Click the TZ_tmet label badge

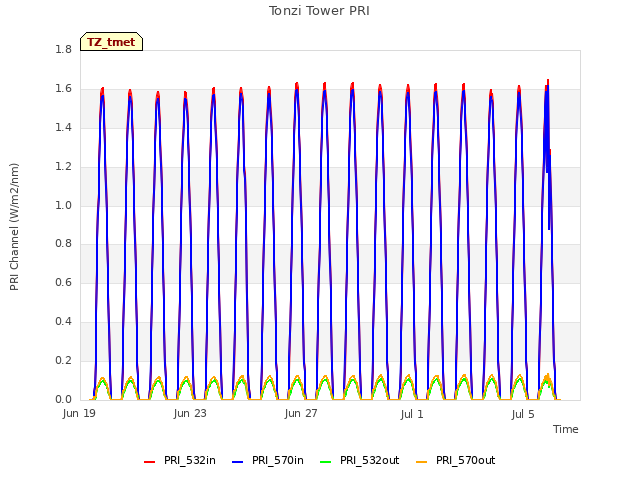click(x=111, y=42)
